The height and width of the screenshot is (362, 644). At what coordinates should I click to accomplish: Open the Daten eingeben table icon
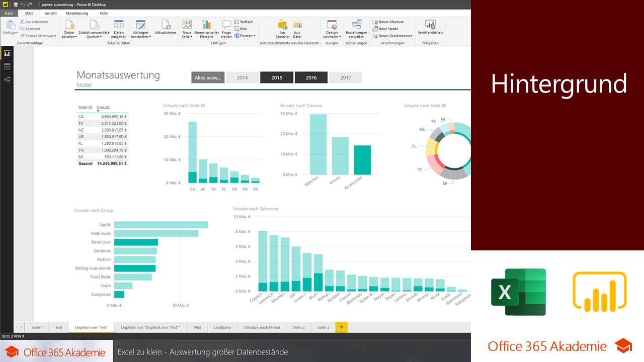[x=119, y=25]
